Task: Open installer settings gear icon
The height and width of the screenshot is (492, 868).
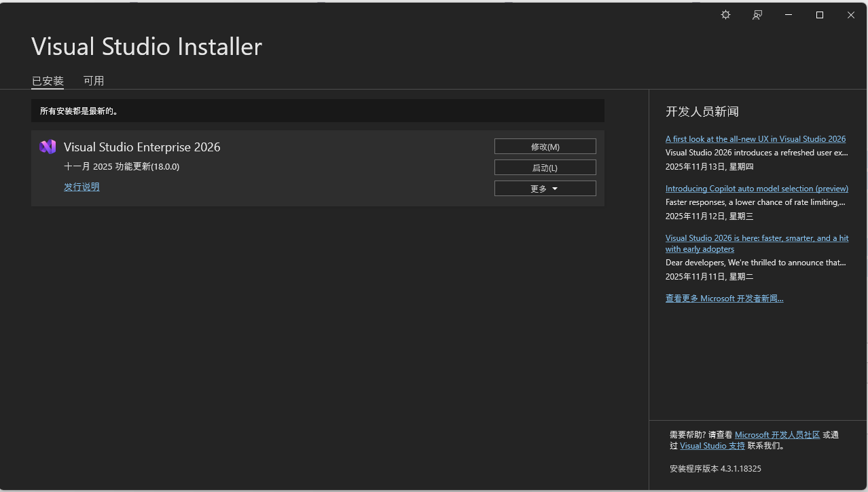Action: click(725, 15)
